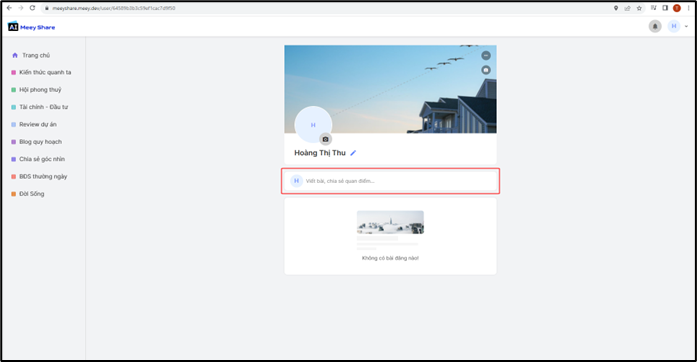Open the browser side panel icon

665,8
